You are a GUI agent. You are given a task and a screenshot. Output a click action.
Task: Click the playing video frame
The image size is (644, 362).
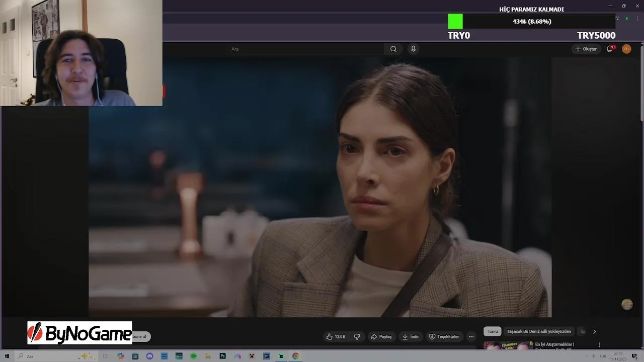[320, 187]
